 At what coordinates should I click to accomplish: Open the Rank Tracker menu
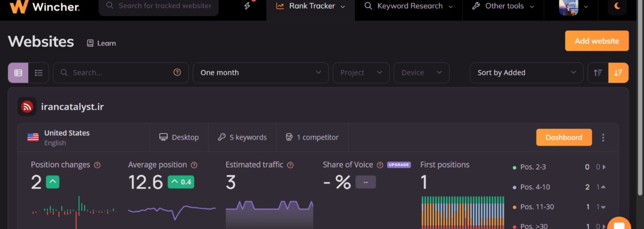pyautogui.click(x=310, y=6)
